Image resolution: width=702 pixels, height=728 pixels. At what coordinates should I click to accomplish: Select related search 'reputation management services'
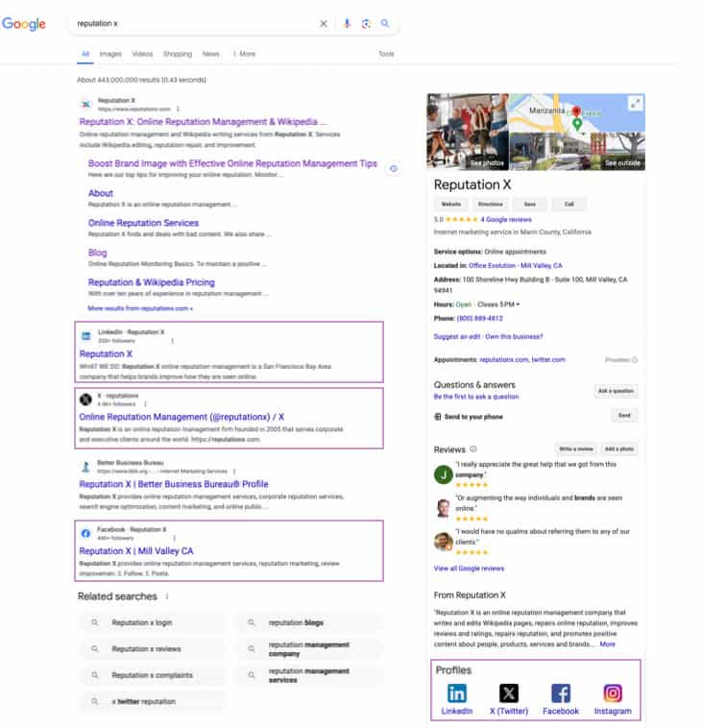point(310,675)
